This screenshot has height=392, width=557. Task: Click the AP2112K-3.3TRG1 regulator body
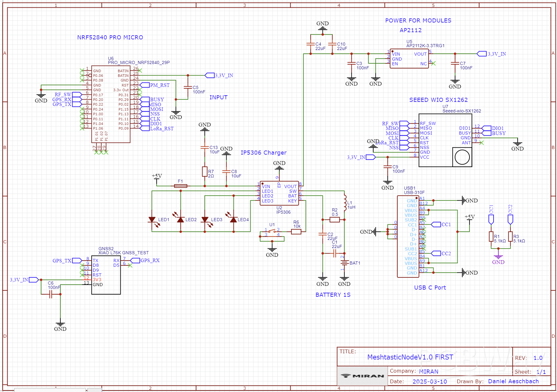(409, 59)
